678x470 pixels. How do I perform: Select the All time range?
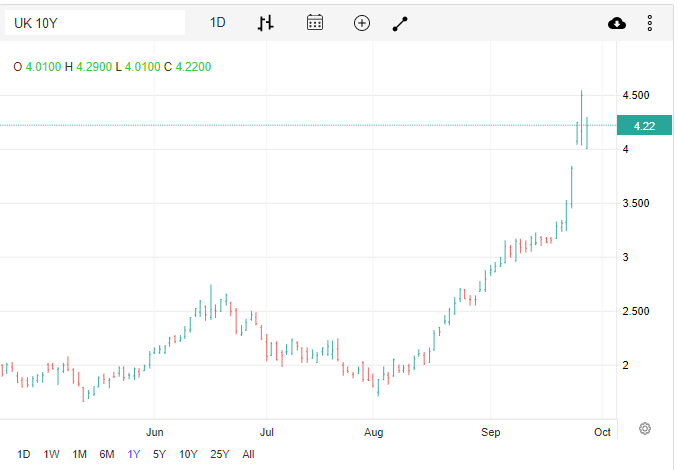[248, 454]
